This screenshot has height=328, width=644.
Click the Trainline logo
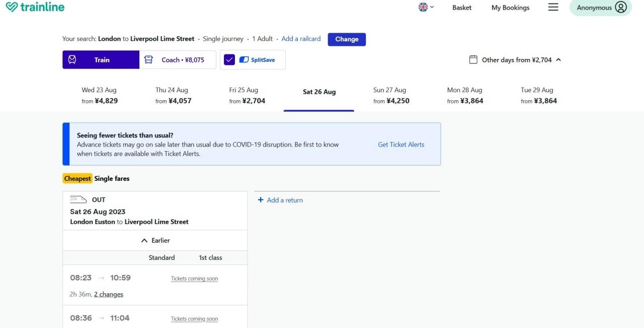click(35, 7)
